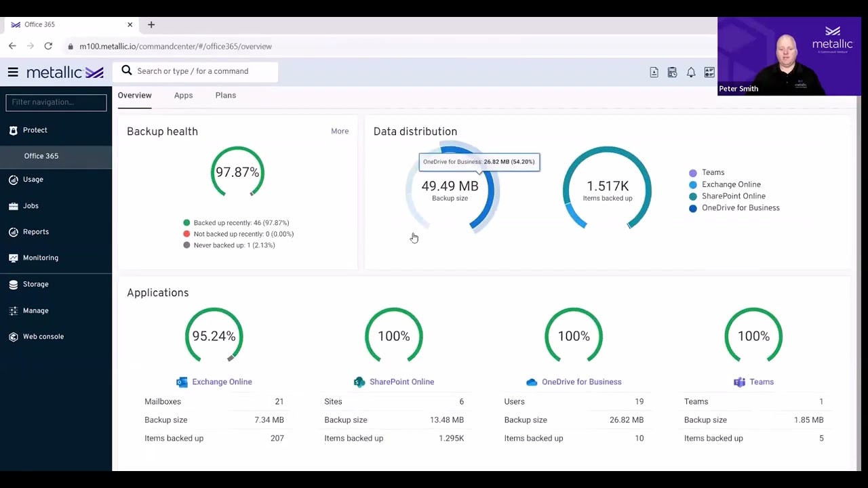868x488 pixels.
Task: Open a new browser tab
Action: click(151, 24)
